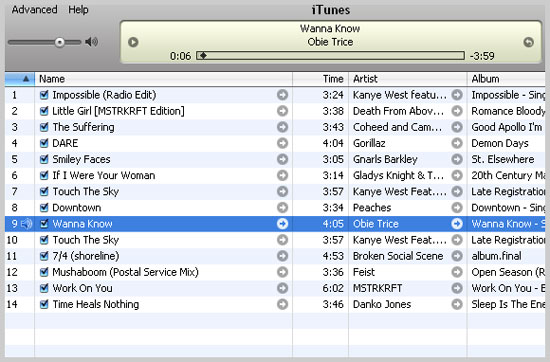The height and width of the screenshot is (362, 550).
Task: Uncheck the Work On You checkbox
Action: (x=44, y=288)
